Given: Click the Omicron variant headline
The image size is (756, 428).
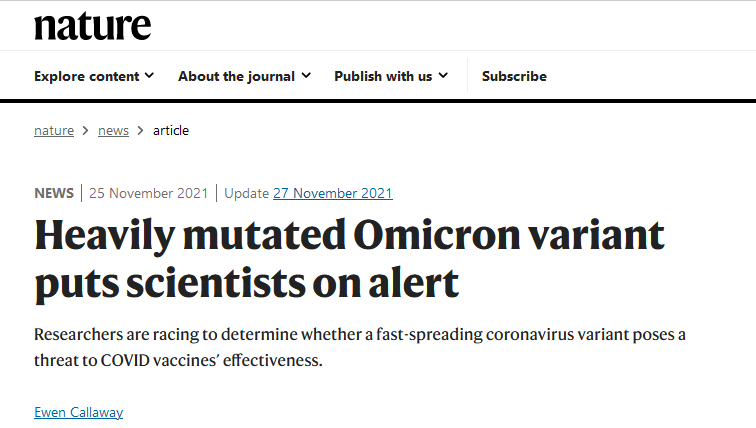Looking at the screenshot, I should tap(350, 259).
